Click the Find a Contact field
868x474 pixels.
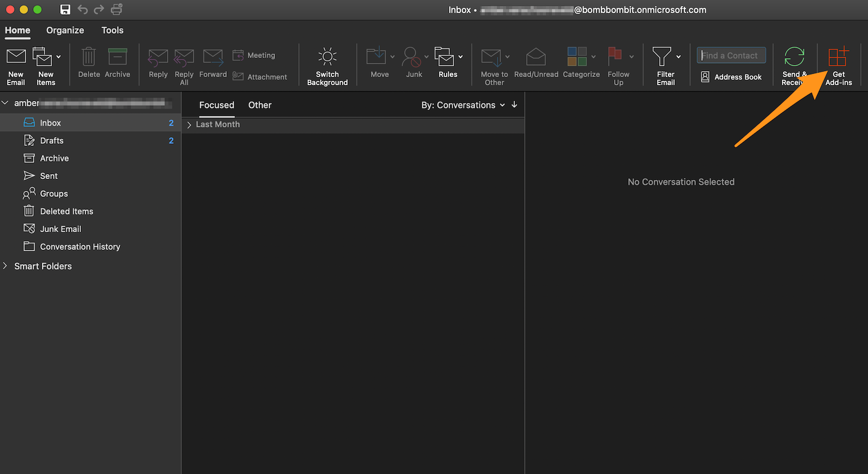[x=731, y=55]
